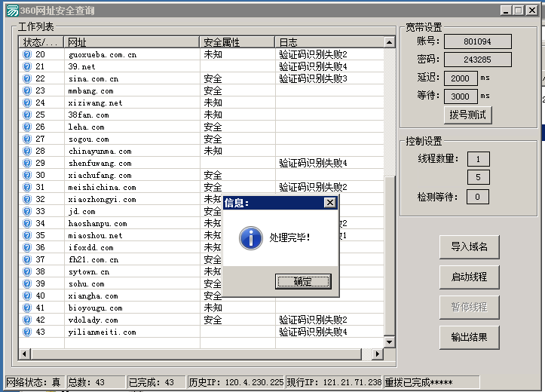
Task: Click the horizontal scrollbar thumb
Action: tap(197, 354)
